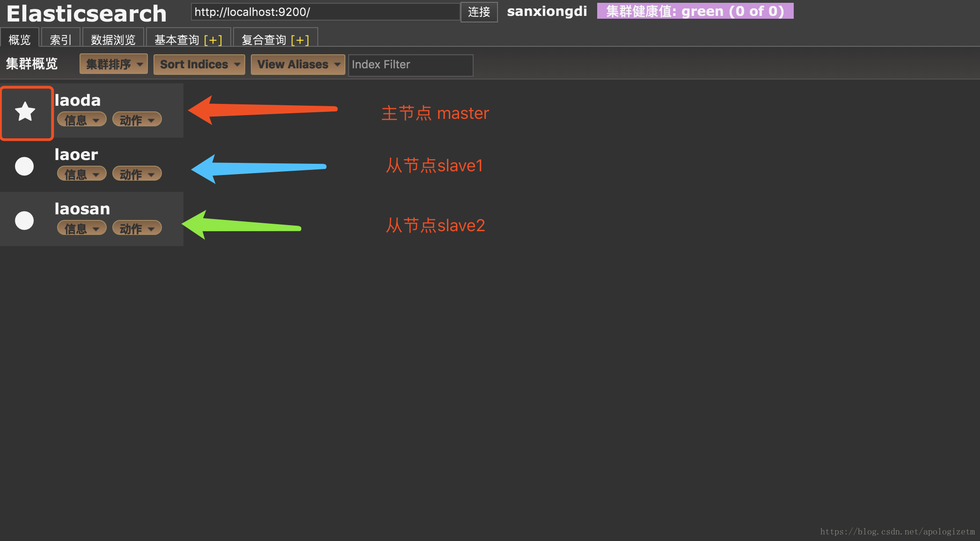This screenshot has width=980, height=541.
Task: Open the 集群排序 dropdown
Action: point(114,64)
